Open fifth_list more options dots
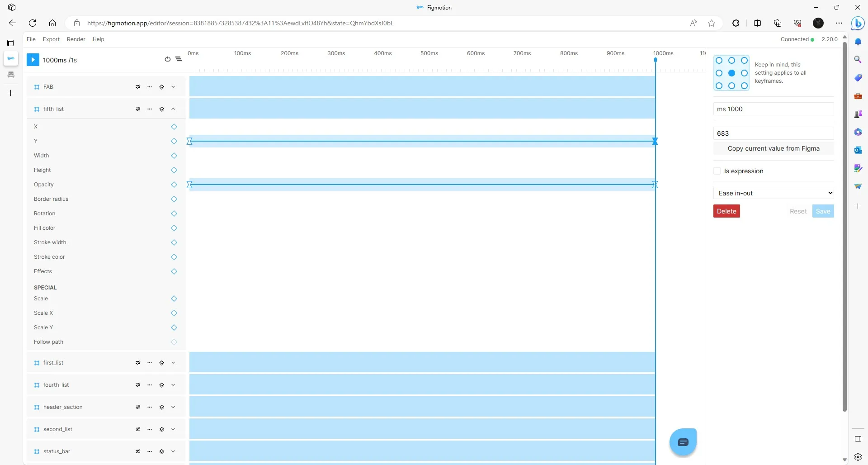Viewport: 868px width, 465px height. [150, 109]
